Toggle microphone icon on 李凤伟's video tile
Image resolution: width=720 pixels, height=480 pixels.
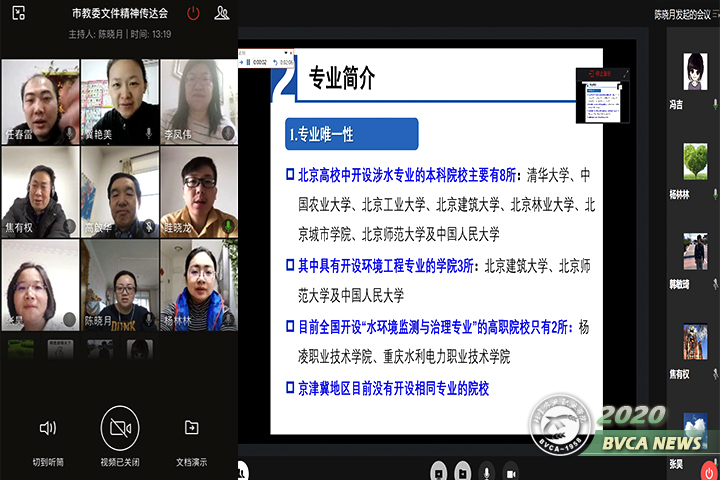(x=228, y=133)
